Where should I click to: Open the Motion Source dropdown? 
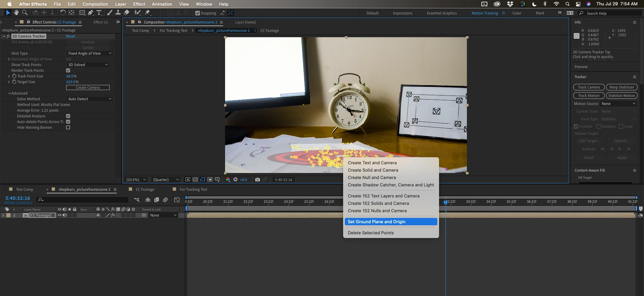tap(618, 104)
